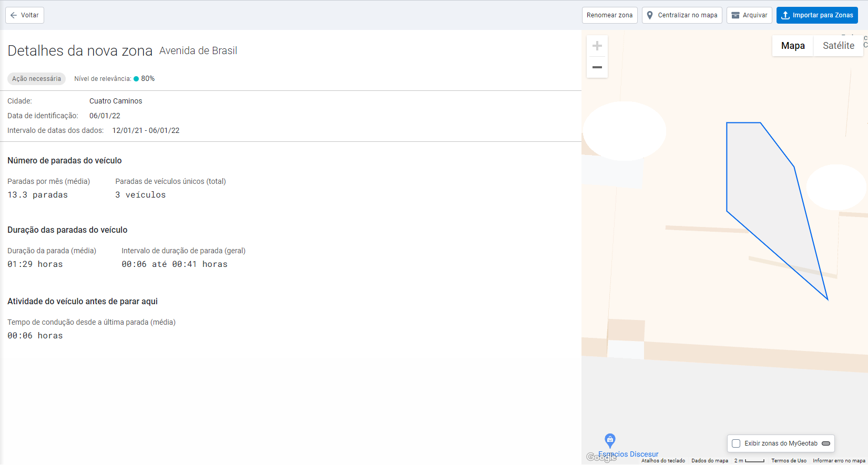The width and height of the screenshot is (868, 465).
Task: Click the teal relevance level dot
Action: [136, 79]
